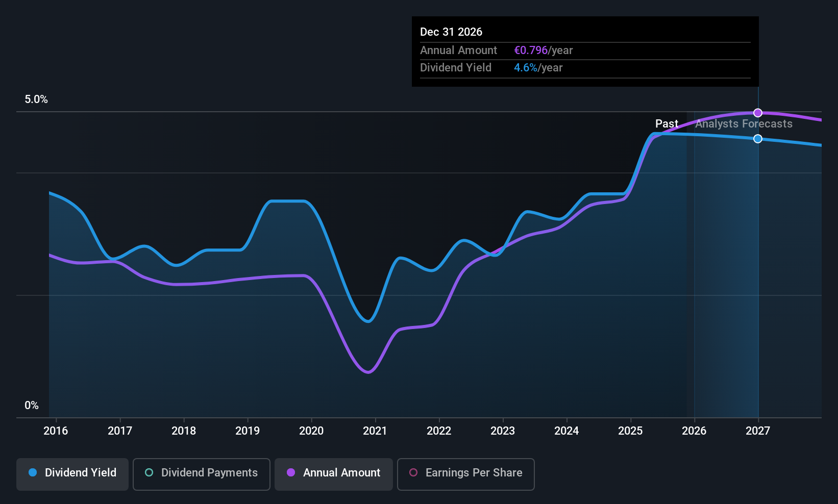Click the 4.6%/year Dividend Yield value

tap(538, 67)
